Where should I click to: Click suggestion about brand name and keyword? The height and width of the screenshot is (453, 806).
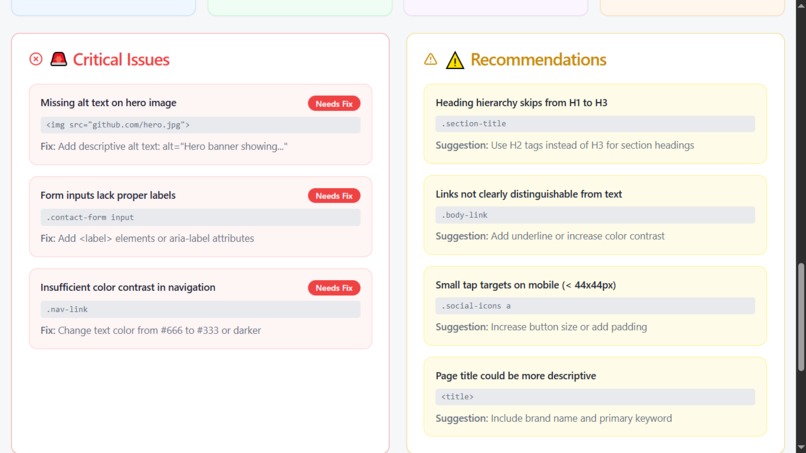(554, 419)
